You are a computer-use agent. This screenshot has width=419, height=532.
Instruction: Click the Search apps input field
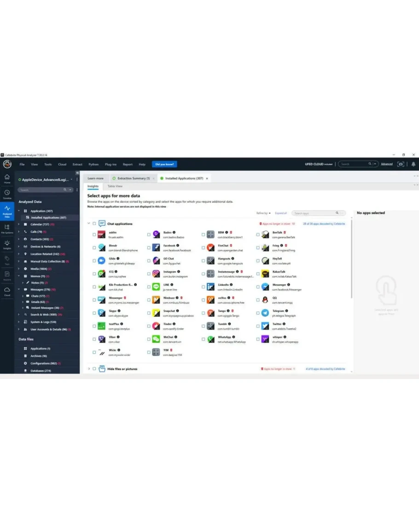(314, 213)
